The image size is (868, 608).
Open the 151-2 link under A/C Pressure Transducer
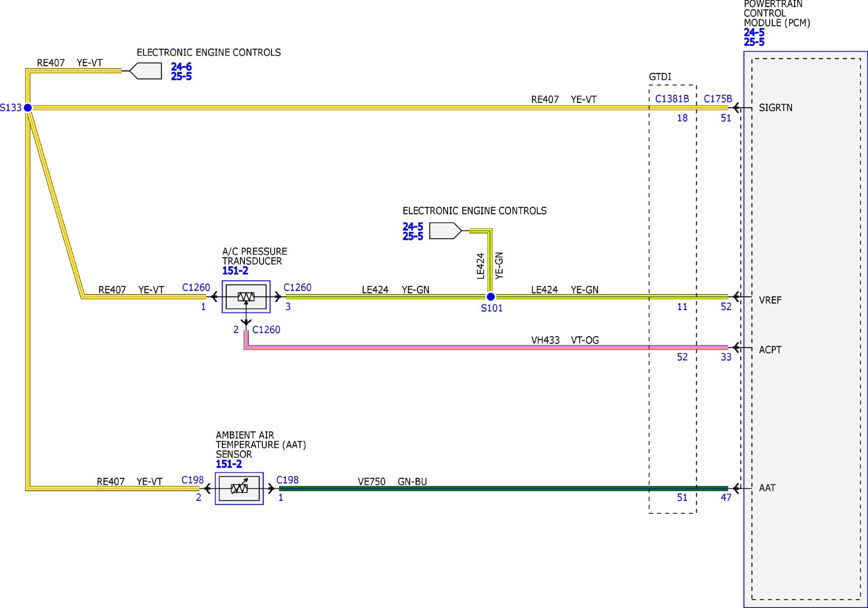coord(235,270)
